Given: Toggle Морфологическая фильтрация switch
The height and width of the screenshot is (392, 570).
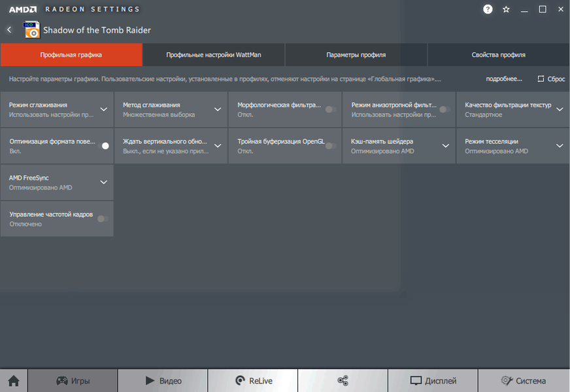Looking at the screenshot, I should (331, 109).
